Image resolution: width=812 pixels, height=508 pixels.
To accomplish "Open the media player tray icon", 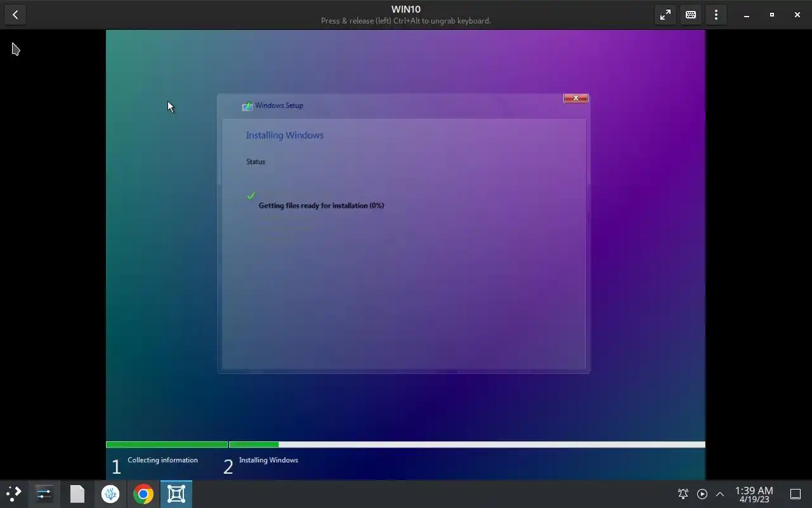I will click(x=702, y=494).
